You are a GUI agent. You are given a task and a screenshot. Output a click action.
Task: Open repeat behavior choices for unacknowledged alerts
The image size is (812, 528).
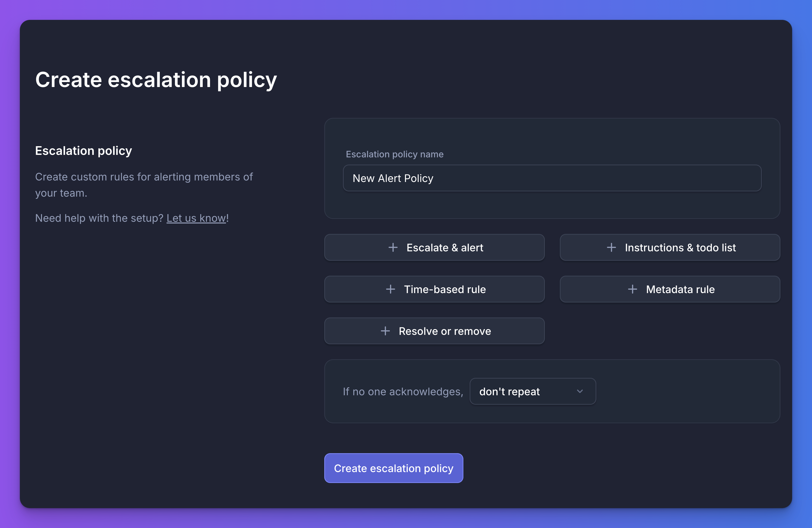click(x=532, y=392)
